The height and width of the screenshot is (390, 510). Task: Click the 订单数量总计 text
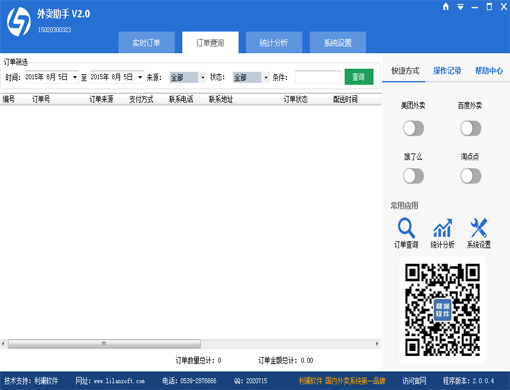click(x=198, y=360)
